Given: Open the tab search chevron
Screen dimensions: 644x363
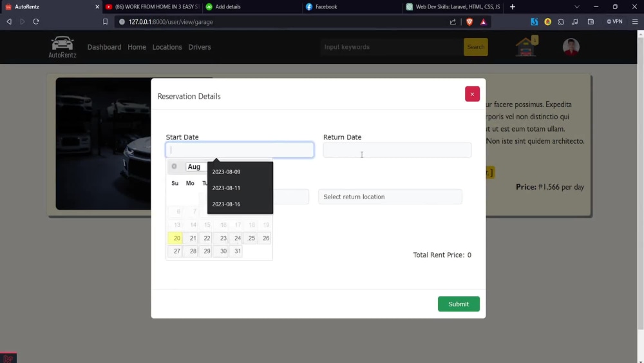Looking at the screenshot, I should 576,6.
